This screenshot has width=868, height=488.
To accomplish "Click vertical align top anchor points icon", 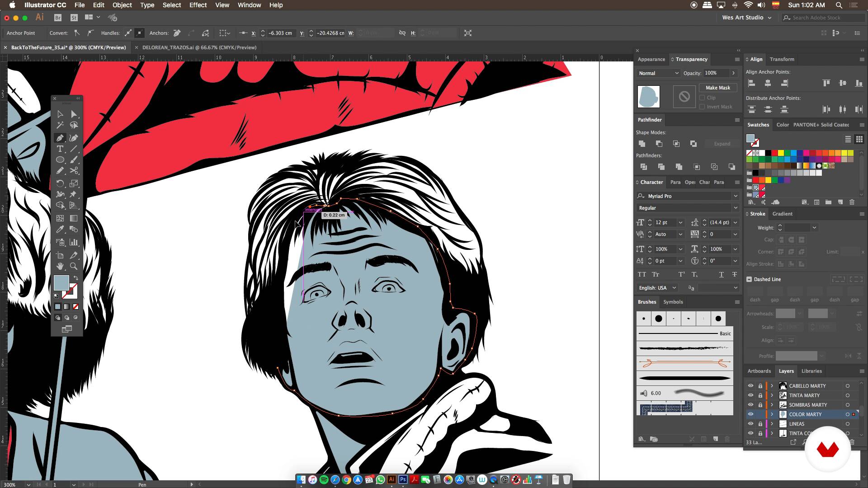I will (x=826, y=83).
